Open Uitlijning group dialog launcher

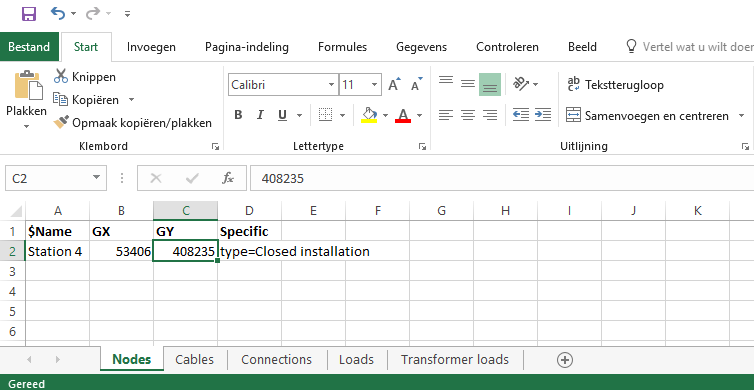click(x=745, y=147)
